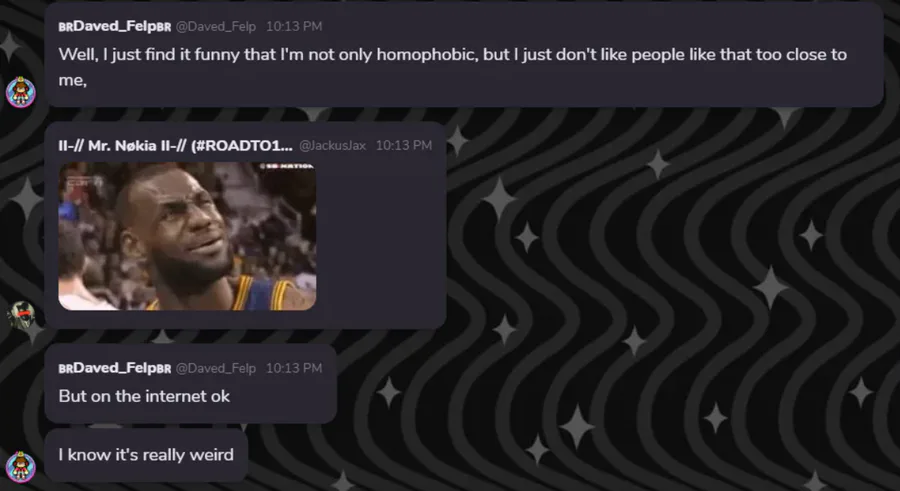900x491 pixels.
Task: Click @Daved_Felp handle above "But on the internet ok"
Action: [x=216, y=368]
